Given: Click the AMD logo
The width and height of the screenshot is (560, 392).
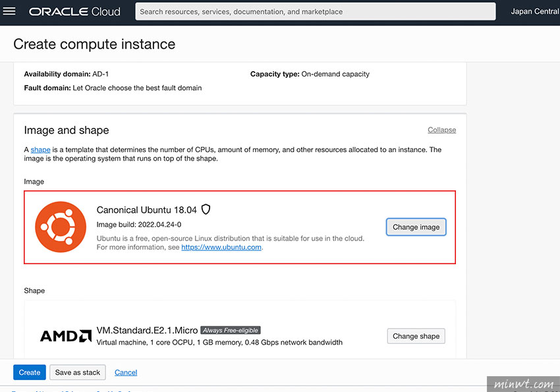Looking at the screenshot, I should pos(66,336).
